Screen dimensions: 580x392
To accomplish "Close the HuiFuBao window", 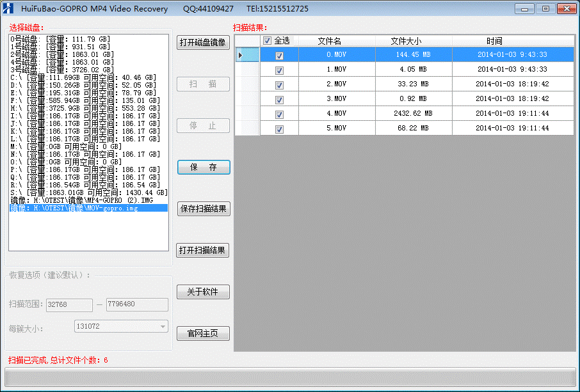I will 567,8.
